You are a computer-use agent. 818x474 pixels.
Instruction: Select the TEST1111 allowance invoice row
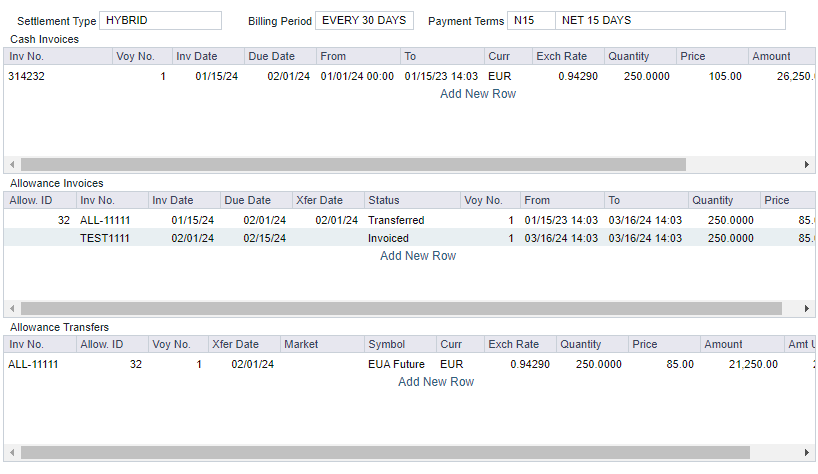tap(105, 238)
